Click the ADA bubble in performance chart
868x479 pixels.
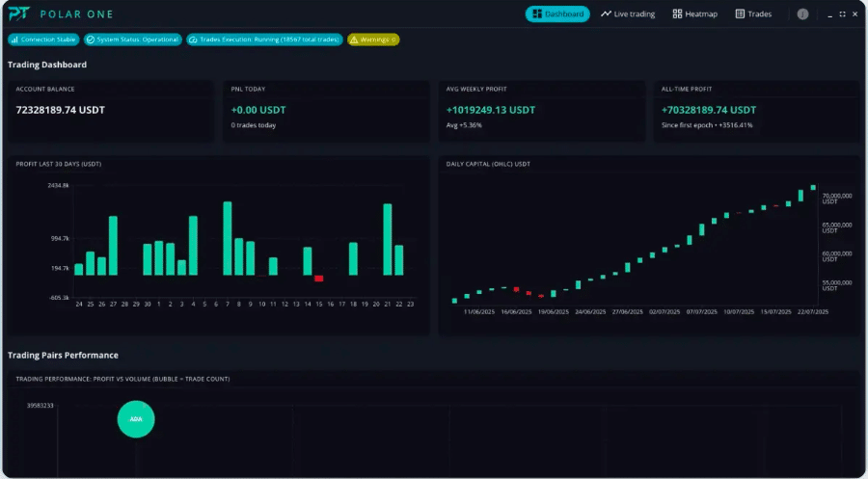click(136, 419)
